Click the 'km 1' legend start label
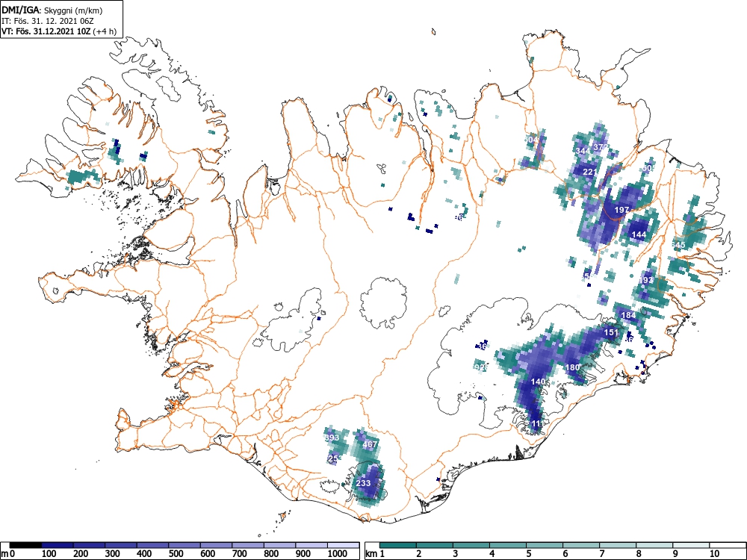Image resolution: width=747 pixels, height=560 pixels. pyautogui.click(x=375, y=554)
